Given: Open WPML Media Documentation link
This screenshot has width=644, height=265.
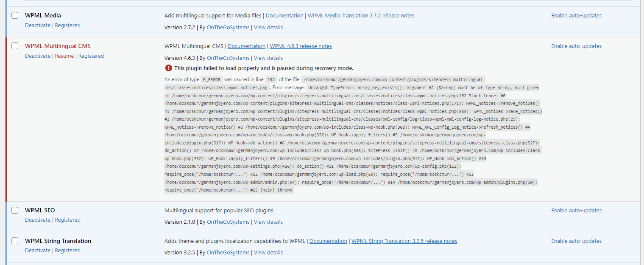Looking at the screenshot, I should click(284, 16).
